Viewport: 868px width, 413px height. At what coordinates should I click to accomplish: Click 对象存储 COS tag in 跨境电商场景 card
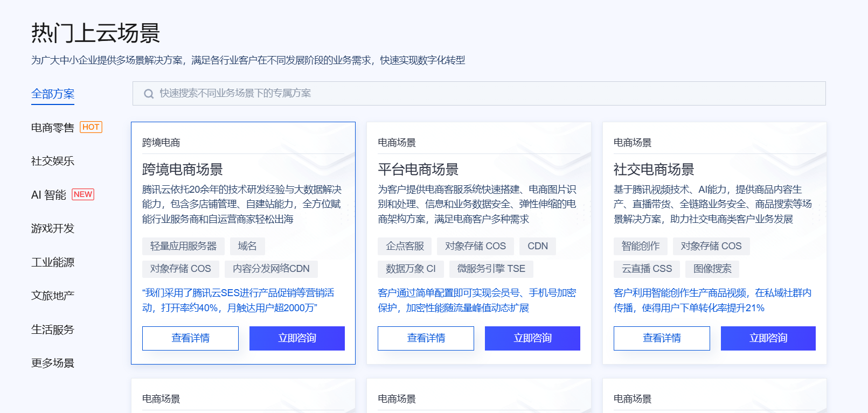pos(180,269)
